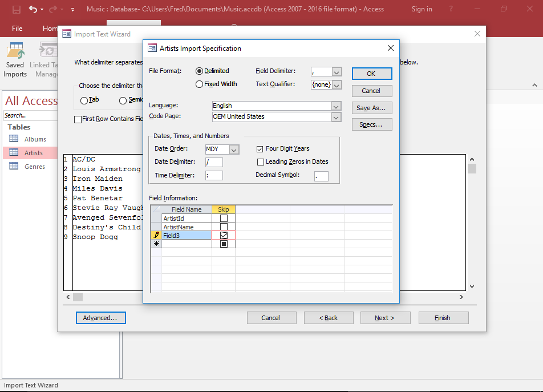The width and height of the screenshot is (543, 392).
Task: Click the Genres table icon
Action: click(x=14, y=166)
